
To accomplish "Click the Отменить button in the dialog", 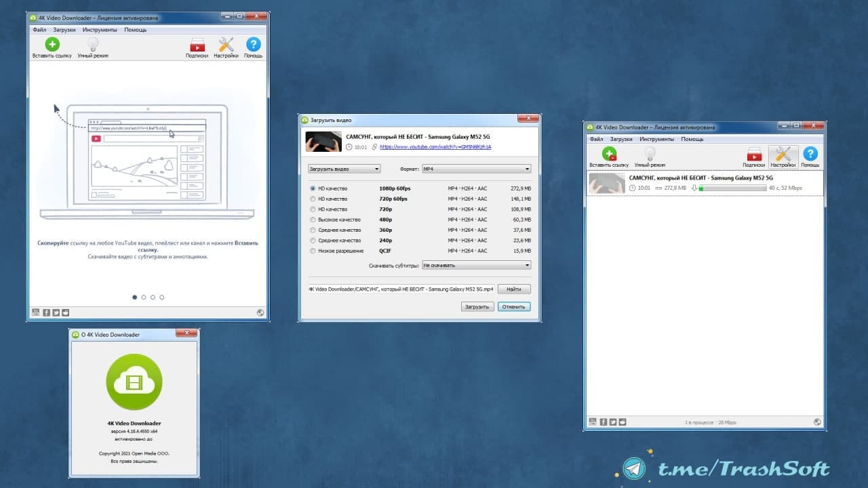I will [x=514, y=307].
